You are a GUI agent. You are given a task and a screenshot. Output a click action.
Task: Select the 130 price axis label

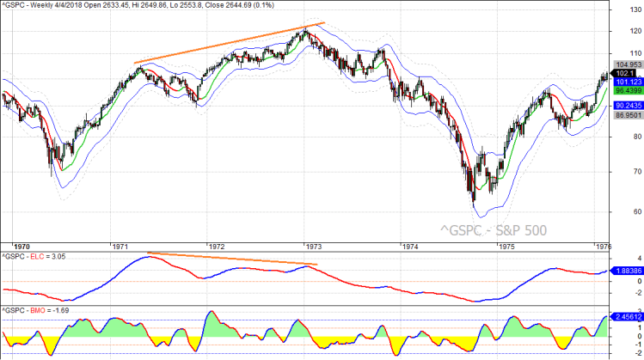point(635,9)
